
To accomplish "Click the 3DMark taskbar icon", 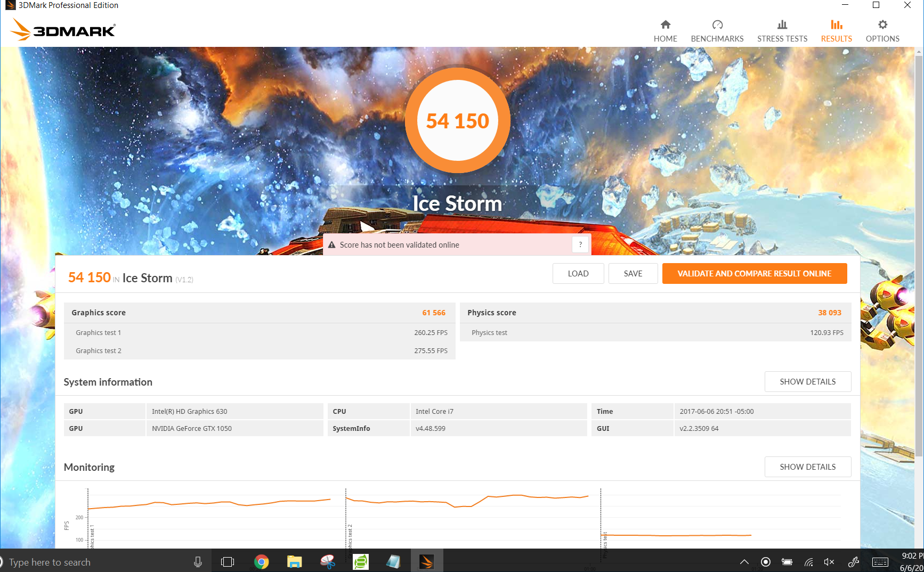I will click(427, 562).
